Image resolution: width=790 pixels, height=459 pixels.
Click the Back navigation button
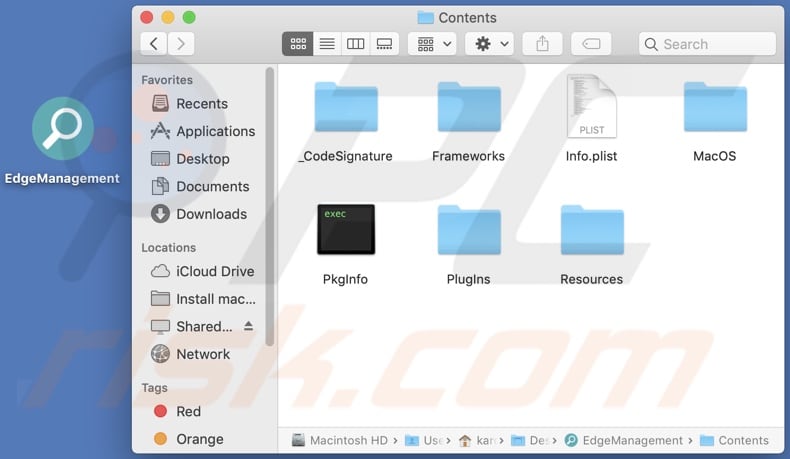pyautogui.click(x=153, y=44)
